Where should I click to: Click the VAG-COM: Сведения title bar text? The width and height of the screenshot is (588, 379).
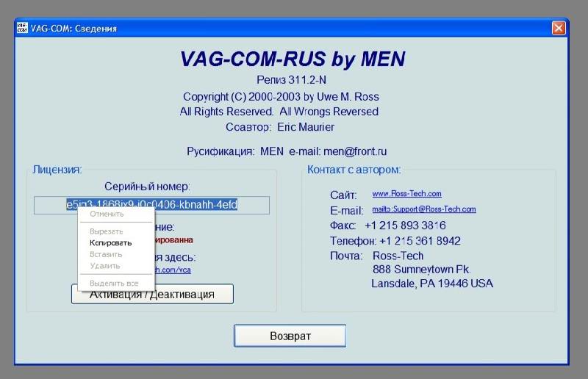point(73,29)
